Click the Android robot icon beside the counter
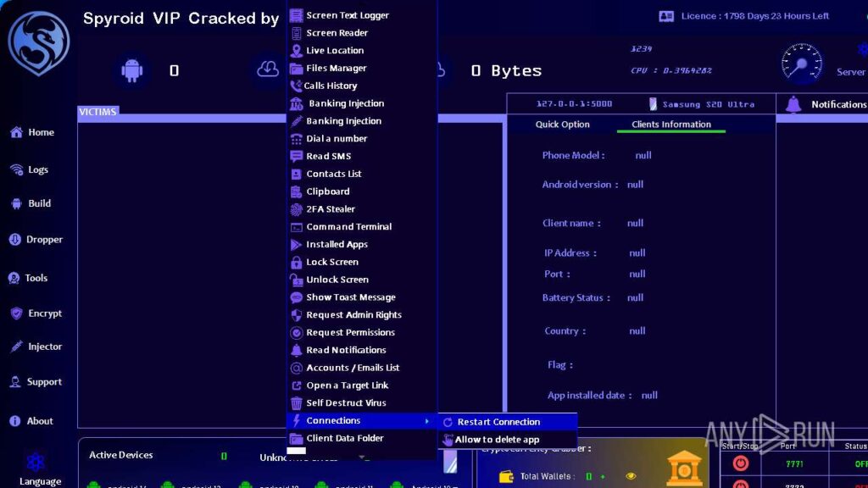This screenshot has height=488, width=868. (131, 70)
